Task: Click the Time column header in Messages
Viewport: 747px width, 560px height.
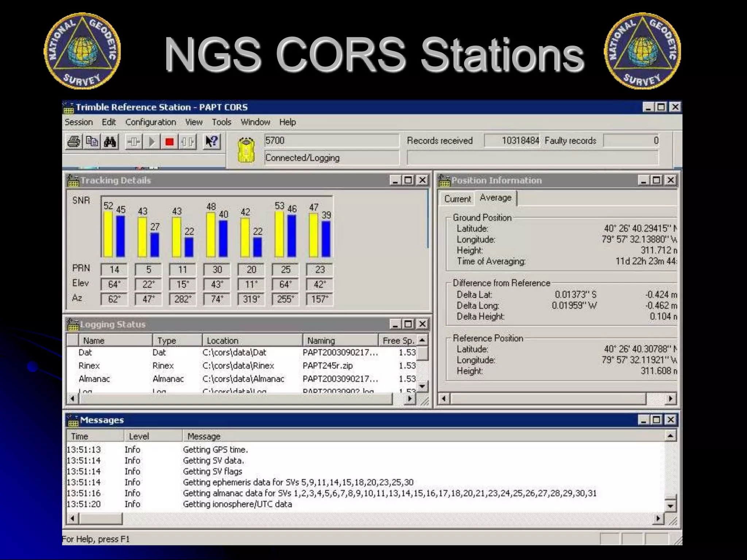Action: 96,436
